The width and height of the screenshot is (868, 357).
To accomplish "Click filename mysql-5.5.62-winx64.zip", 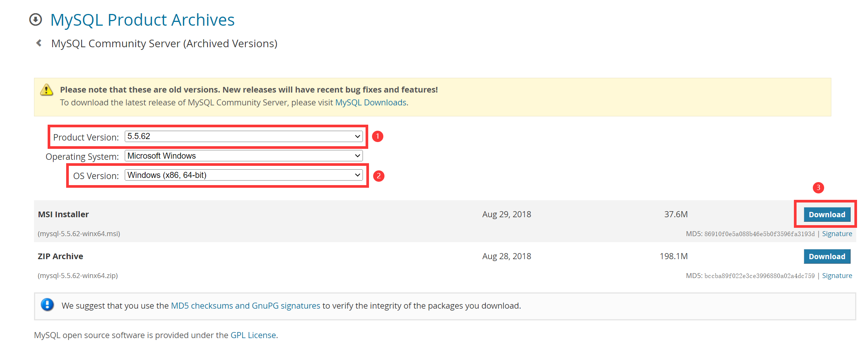I will [x=77, y=276].
